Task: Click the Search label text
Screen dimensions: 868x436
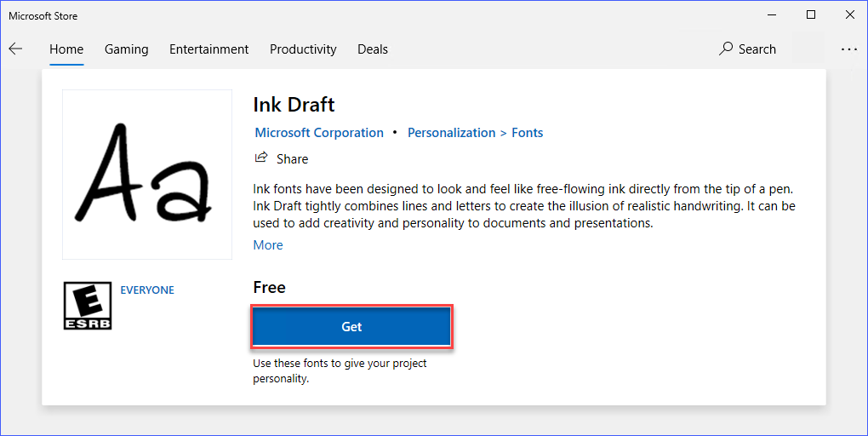Action: click(x=757, y=49)
